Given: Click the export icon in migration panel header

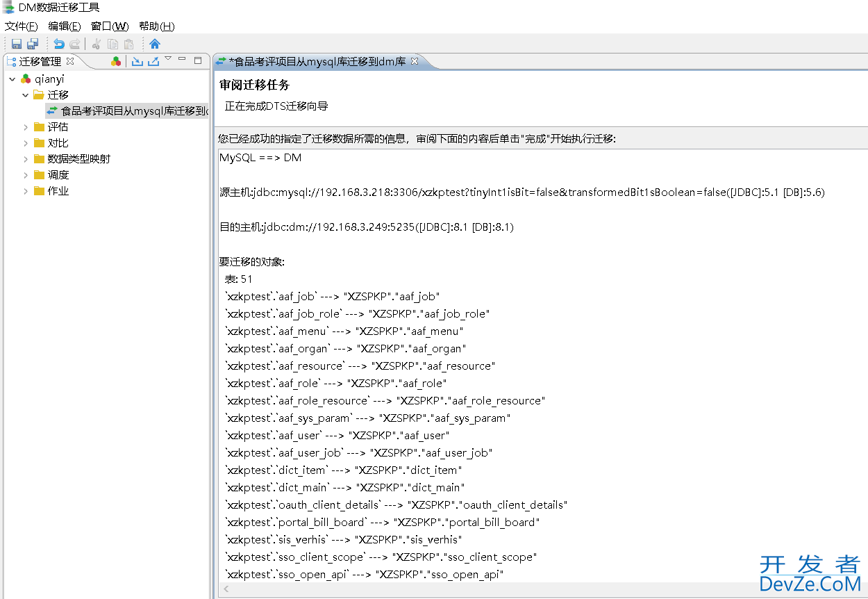Looking at the screenshot, I should pos(153,61).
